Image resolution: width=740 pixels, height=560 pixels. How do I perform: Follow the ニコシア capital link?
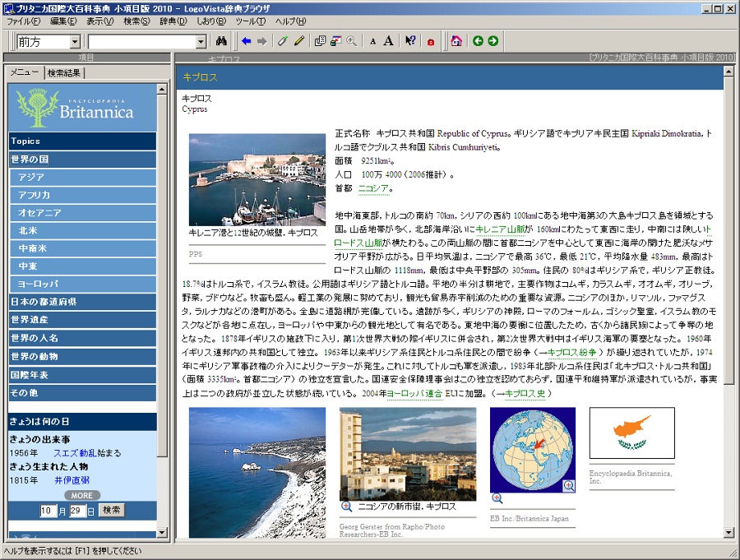coord(373,188)
